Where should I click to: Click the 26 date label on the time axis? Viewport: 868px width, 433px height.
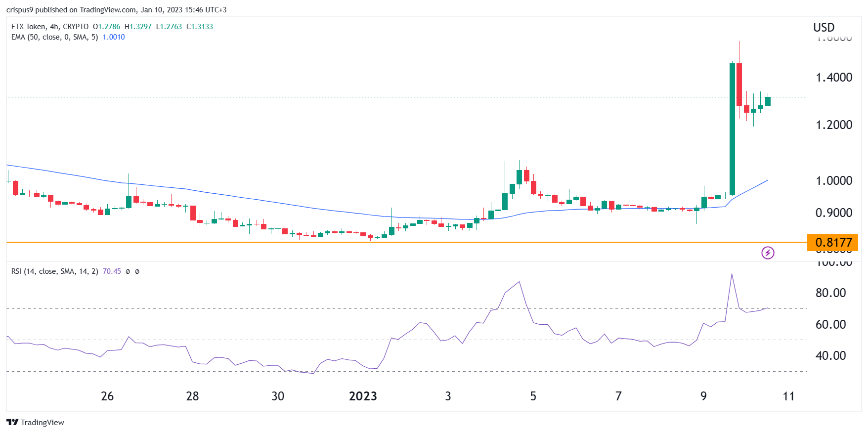(107, 396)
